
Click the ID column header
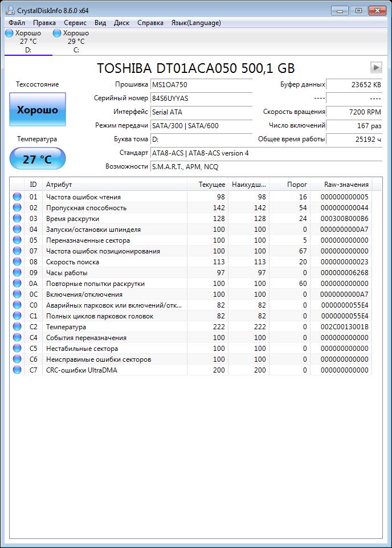pyautogui.click(x=33, y=185)
